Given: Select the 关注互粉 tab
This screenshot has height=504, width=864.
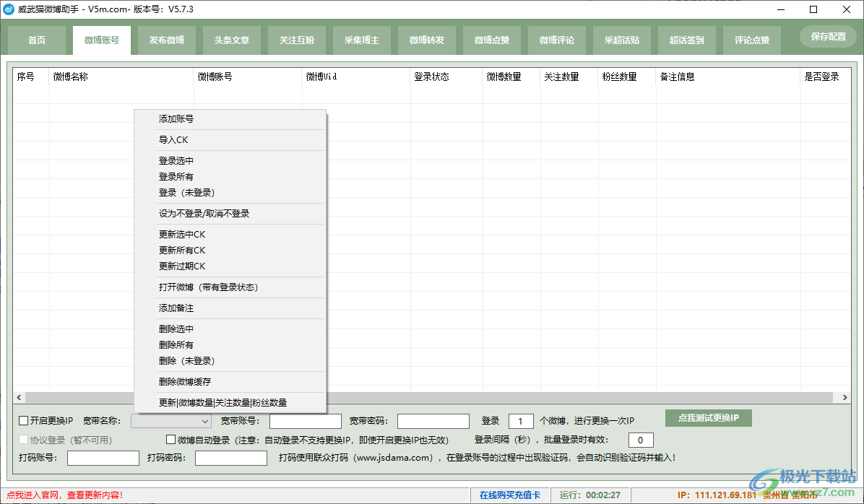Looking at the screenshot, I should pyautogui.click(x=297, y=40).
